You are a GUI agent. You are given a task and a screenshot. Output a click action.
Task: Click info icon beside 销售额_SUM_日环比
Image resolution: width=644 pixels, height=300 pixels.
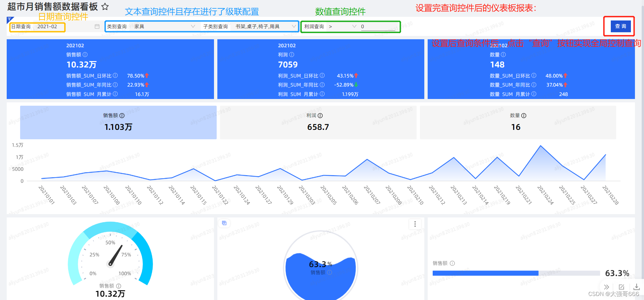115,76
